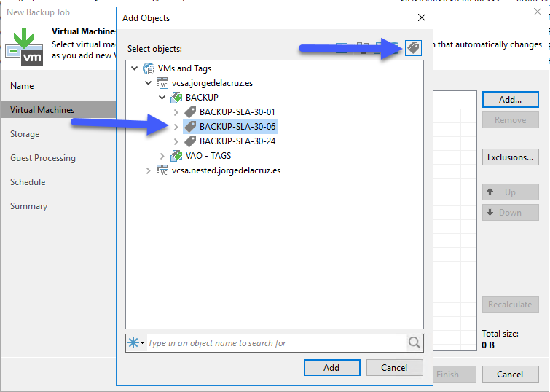Click the BACKUP-SLA-30-24 tag icon
Viewport: 550px width, 392px height.
point(190,141)
